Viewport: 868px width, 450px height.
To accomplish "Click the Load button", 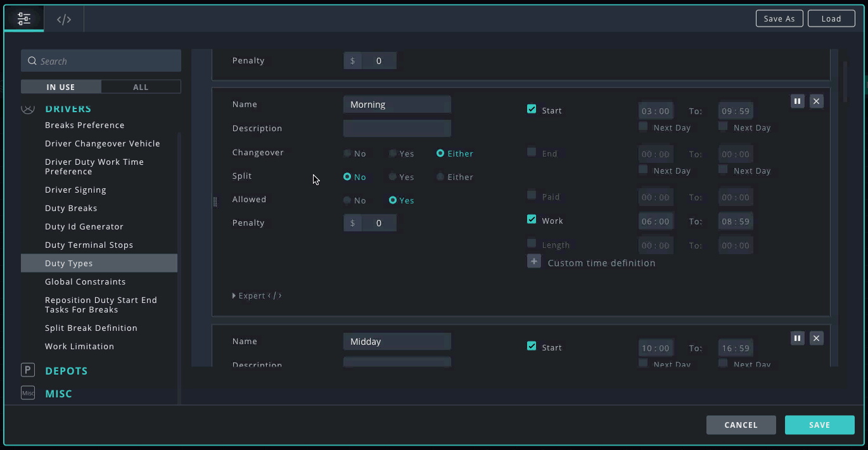I will click(831, 18).
